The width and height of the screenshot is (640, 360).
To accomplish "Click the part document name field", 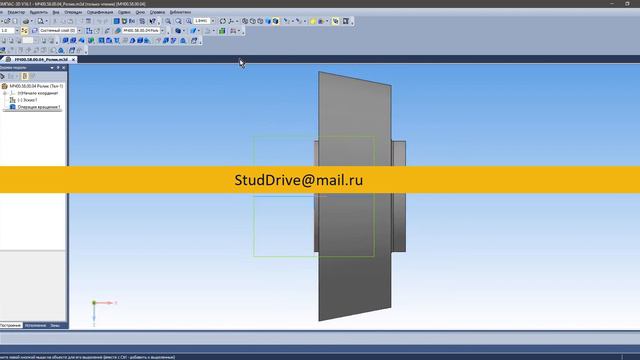I will [x=141, y=31].
